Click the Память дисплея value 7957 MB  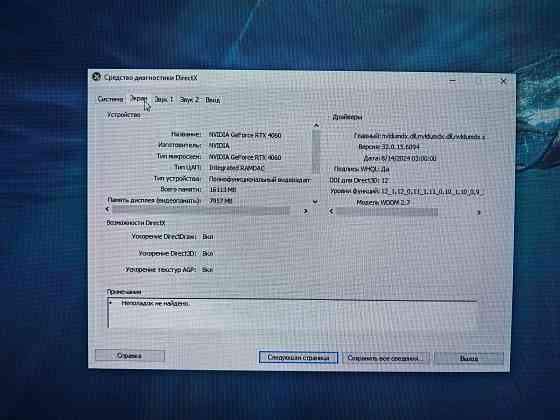tap(221, 201)
